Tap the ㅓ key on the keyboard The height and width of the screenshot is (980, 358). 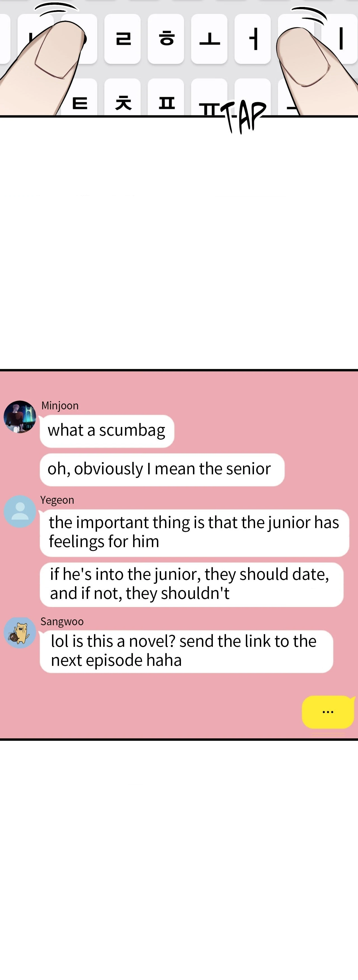tap(253, 39)
